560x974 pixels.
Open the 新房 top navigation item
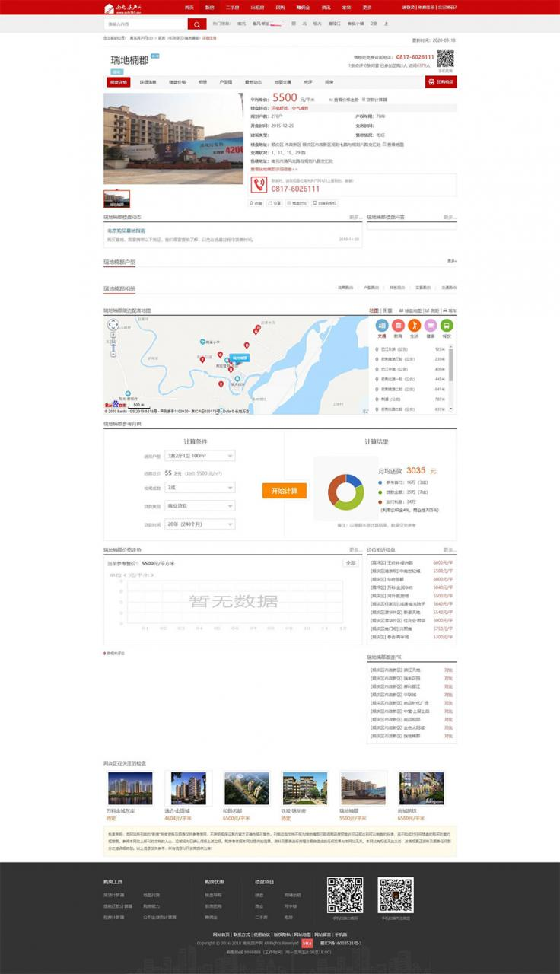[209, 7]
